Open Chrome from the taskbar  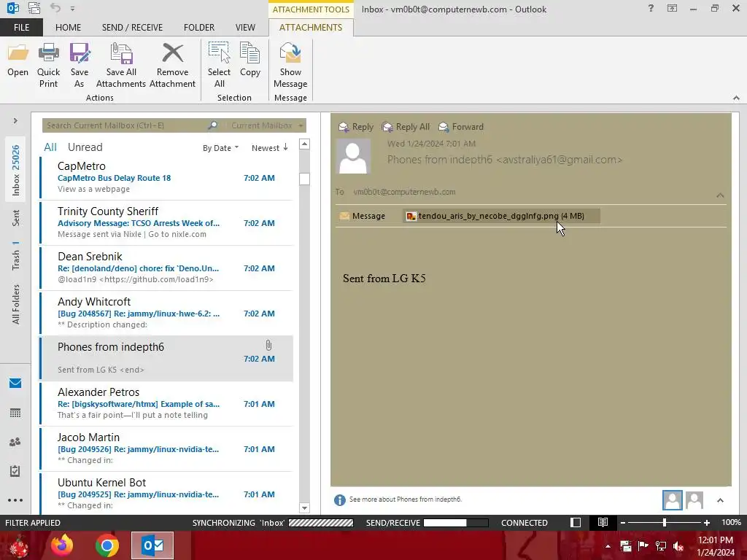(x=107, y=545)
